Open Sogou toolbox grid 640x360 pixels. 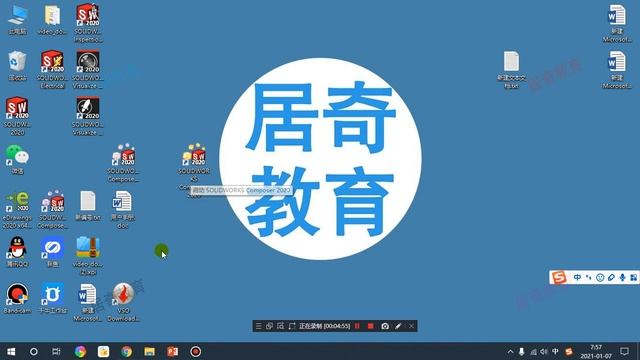(x=633, y=278)
